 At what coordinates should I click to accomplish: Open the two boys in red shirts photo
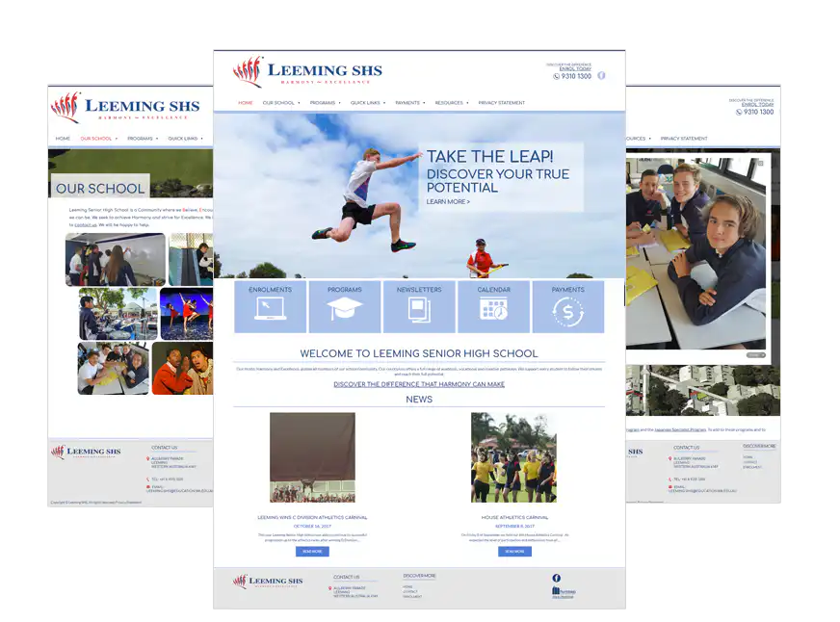point(183,368)
